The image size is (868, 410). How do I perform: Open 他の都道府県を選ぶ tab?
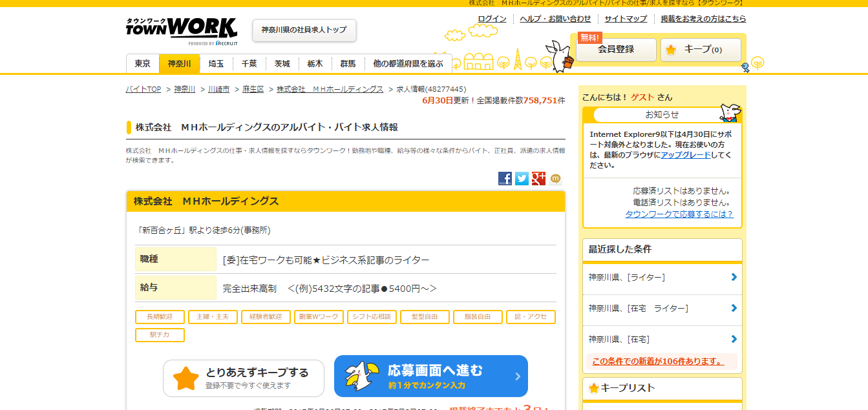pos(408,63)
